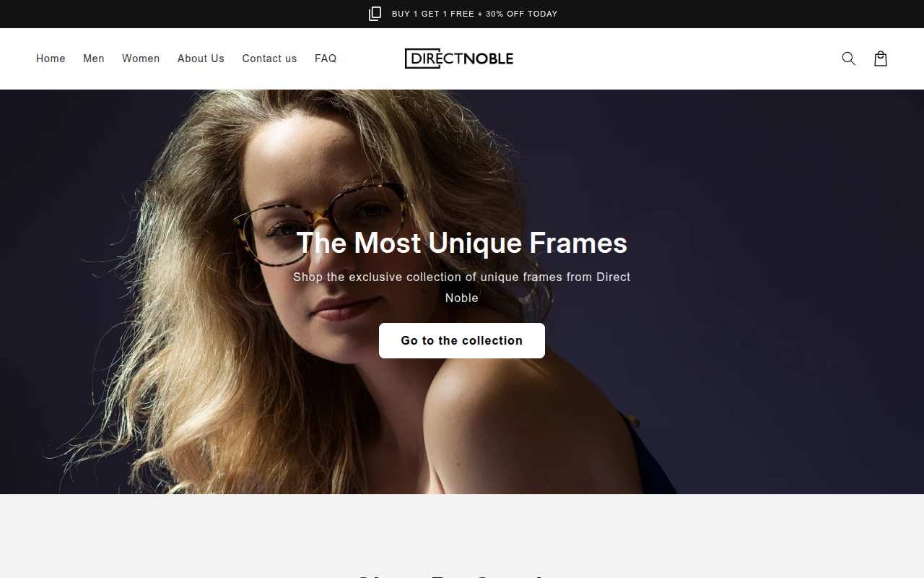
Task: Go to the Home menu item
Action: [x=51, y=59]
